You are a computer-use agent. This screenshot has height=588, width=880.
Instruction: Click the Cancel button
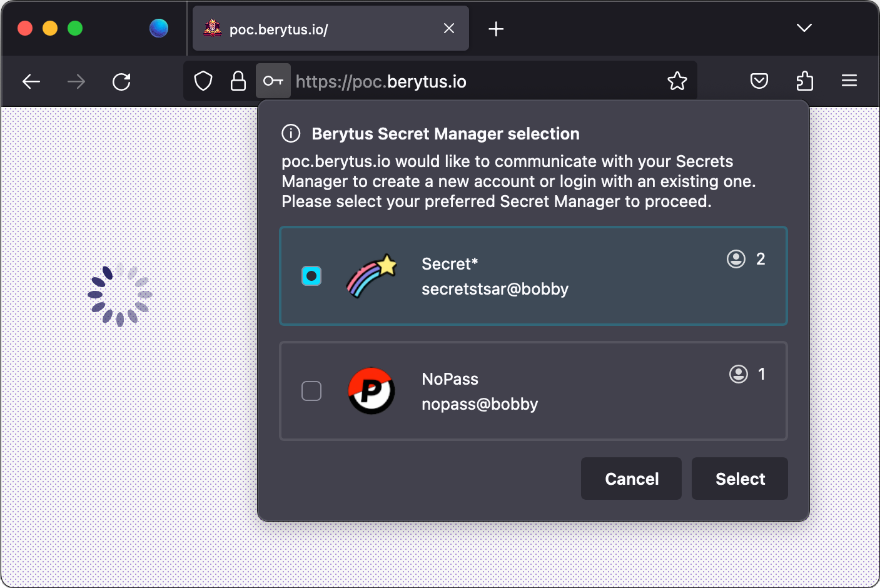pos(631,479)
